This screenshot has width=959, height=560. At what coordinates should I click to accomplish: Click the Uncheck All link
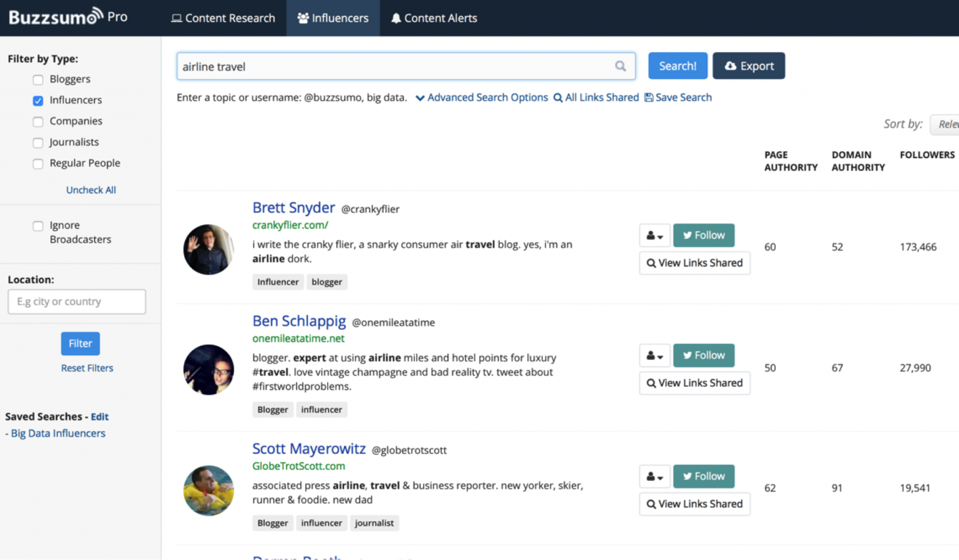point(91,190)
